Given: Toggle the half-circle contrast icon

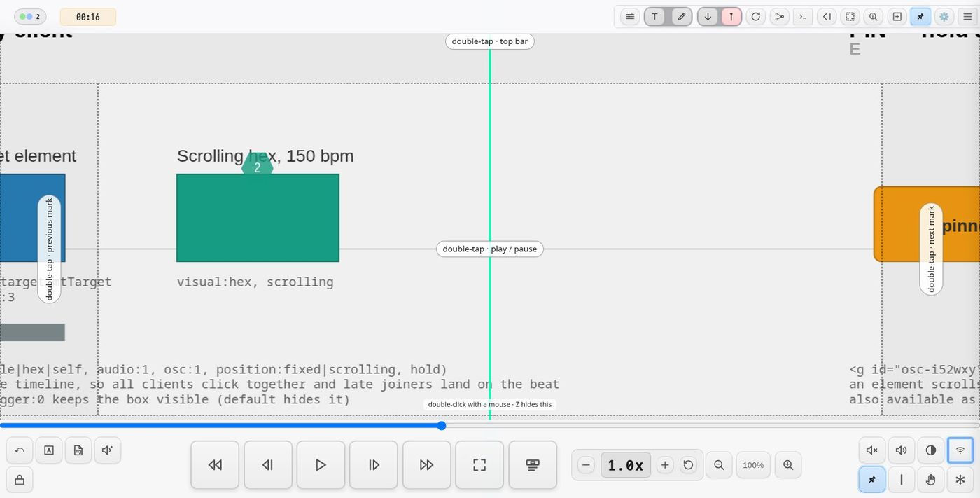Looking at the screenshot, I should click(x=931, y=450).
